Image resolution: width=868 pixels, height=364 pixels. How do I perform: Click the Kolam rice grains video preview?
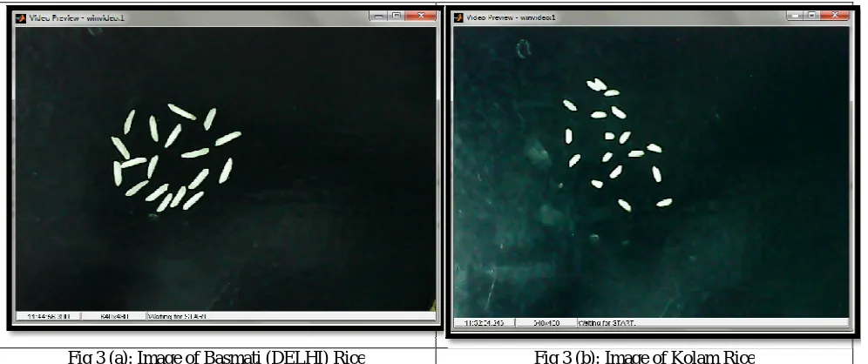click(651, 172)
